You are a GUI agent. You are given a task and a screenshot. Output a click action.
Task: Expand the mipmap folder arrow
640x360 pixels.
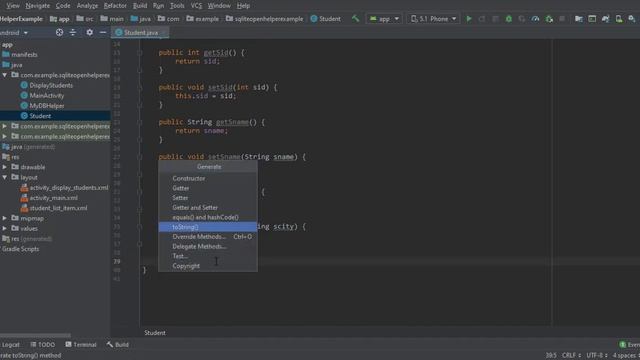click(x=4, y=218)
